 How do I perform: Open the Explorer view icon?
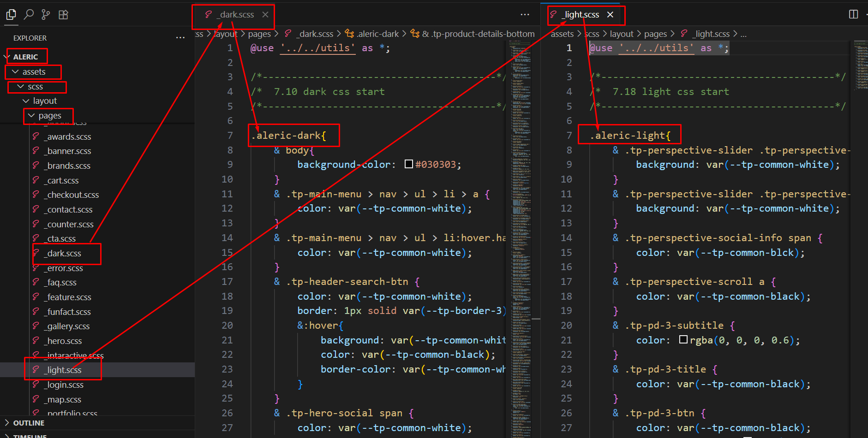coord(11,15)
